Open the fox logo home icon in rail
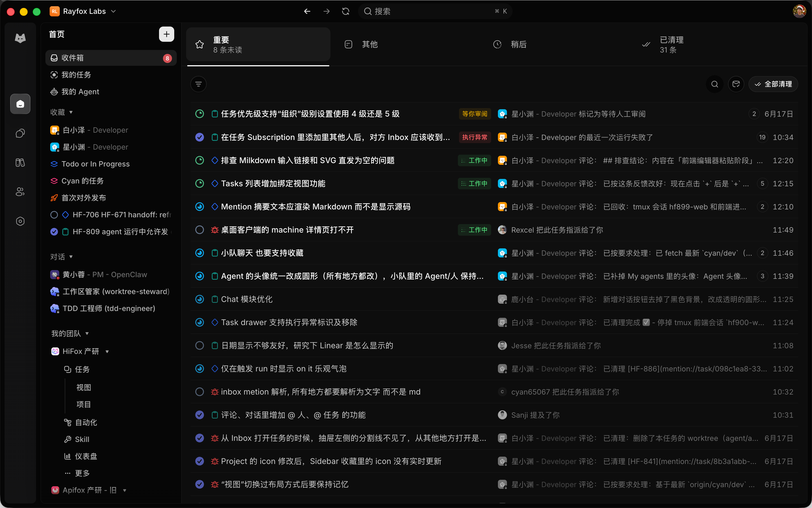 20,38
